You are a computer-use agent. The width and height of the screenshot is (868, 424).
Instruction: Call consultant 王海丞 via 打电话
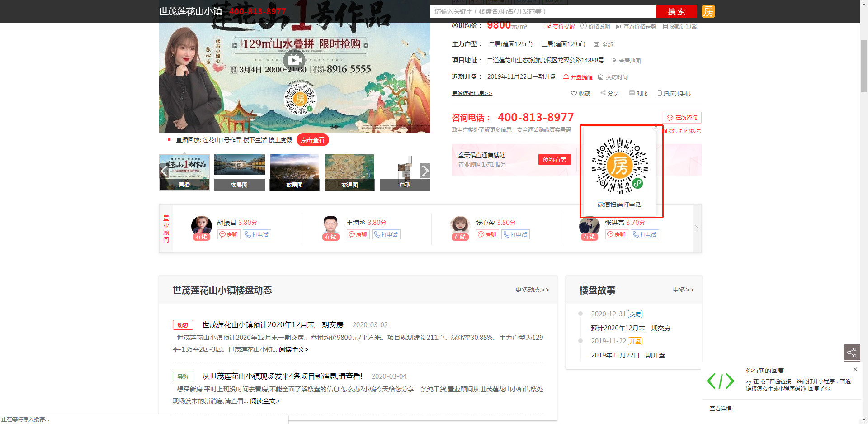point(386,234)
